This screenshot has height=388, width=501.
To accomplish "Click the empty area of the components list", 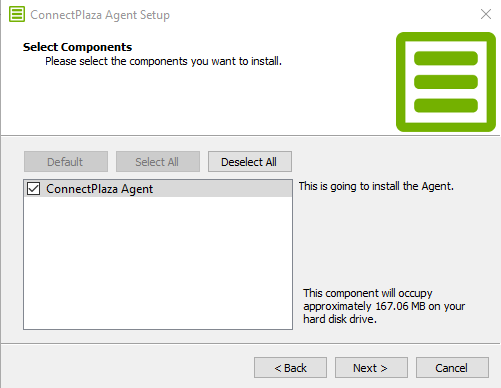I will [158, 263].
